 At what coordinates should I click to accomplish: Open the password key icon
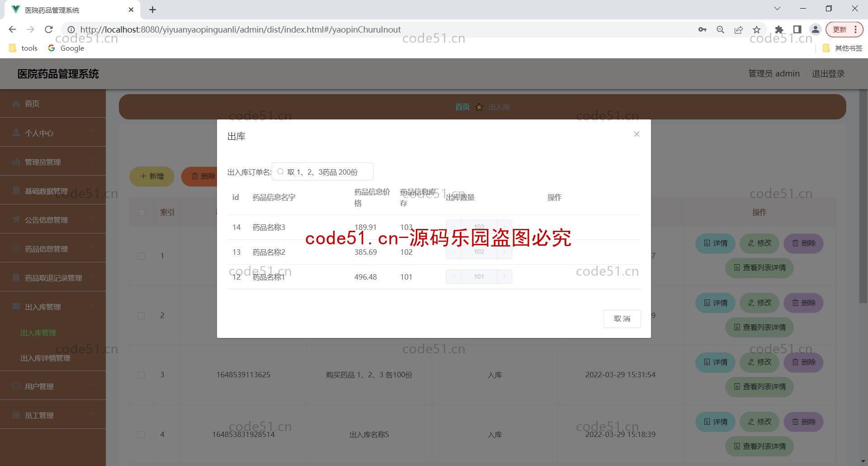702,29
